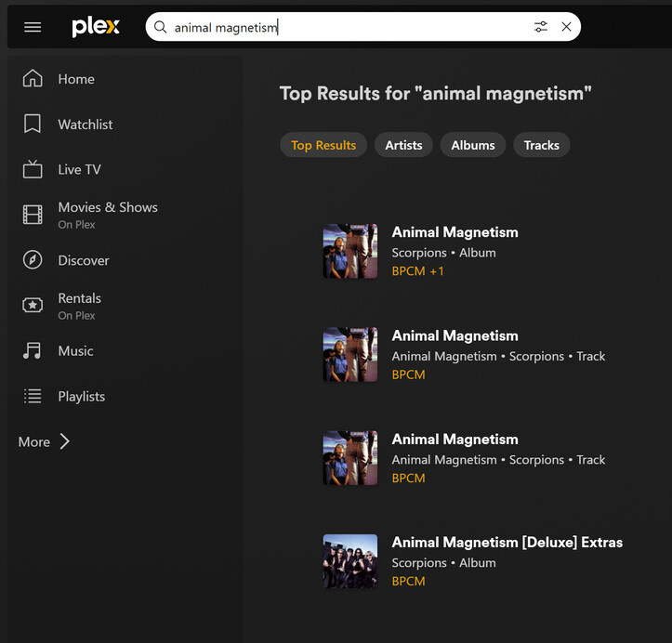This screenshot has width=672, height=643.
Task: Open the hamburger menu icon
Action: tap(33, 28)
